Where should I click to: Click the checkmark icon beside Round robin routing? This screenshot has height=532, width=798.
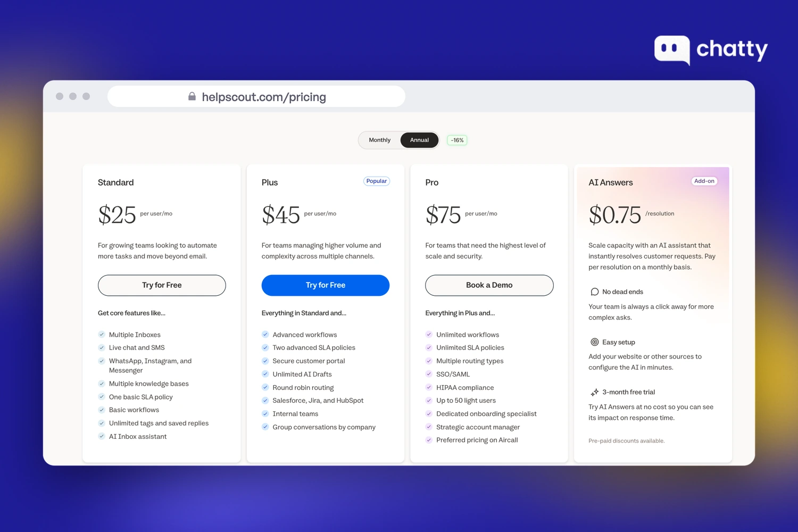coord(265,387)
